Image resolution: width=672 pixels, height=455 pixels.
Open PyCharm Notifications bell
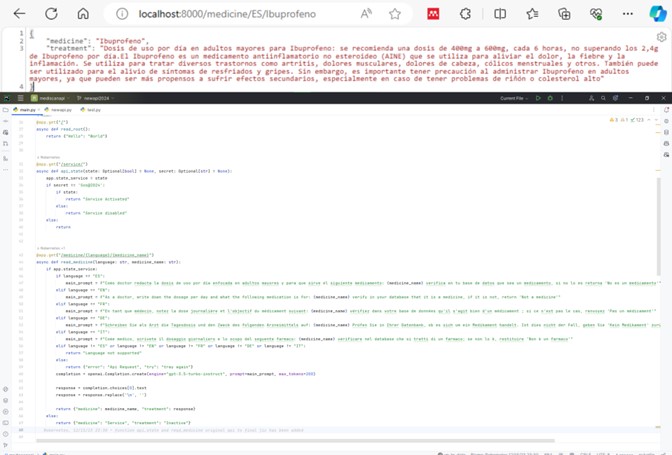click(666, 110)
